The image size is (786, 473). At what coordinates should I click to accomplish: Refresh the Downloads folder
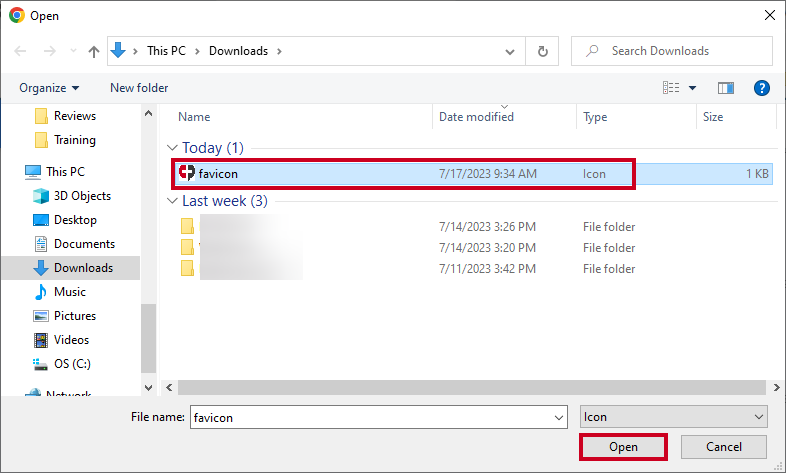pos(542,51)
